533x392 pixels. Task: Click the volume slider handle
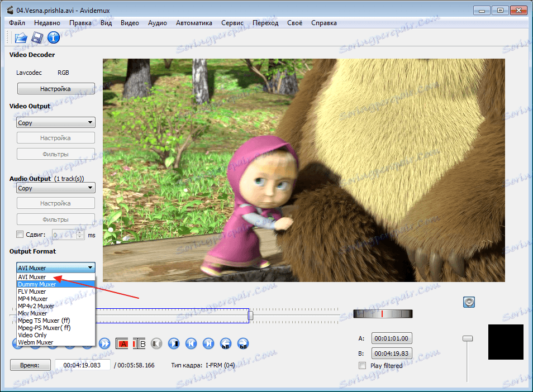pos(468,338)
